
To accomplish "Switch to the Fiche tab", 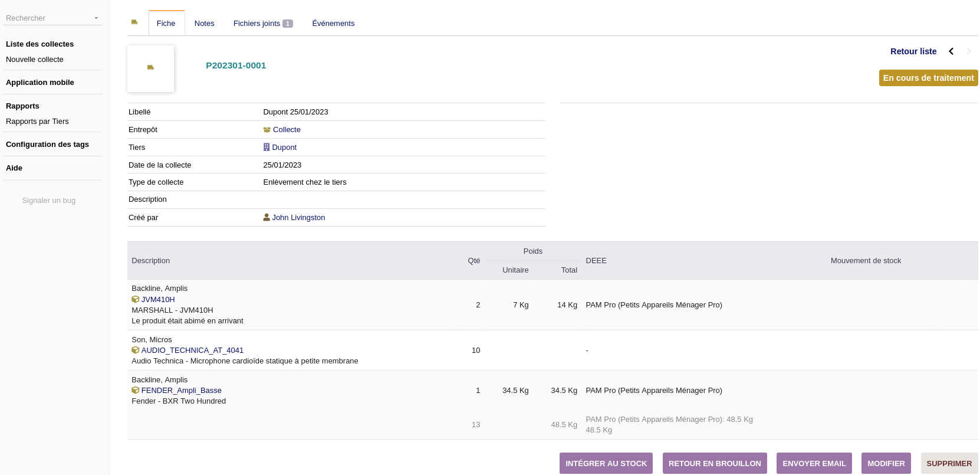I will tap(166, 24).
